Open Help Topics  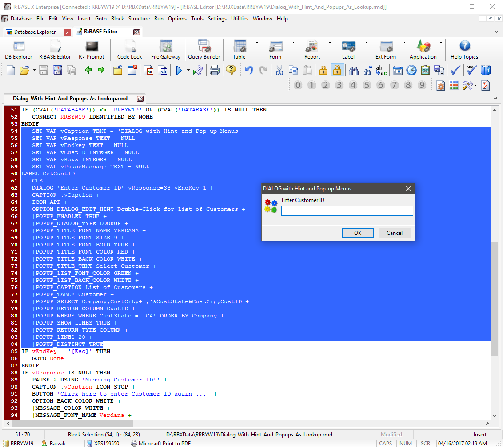tap(464, 49)
